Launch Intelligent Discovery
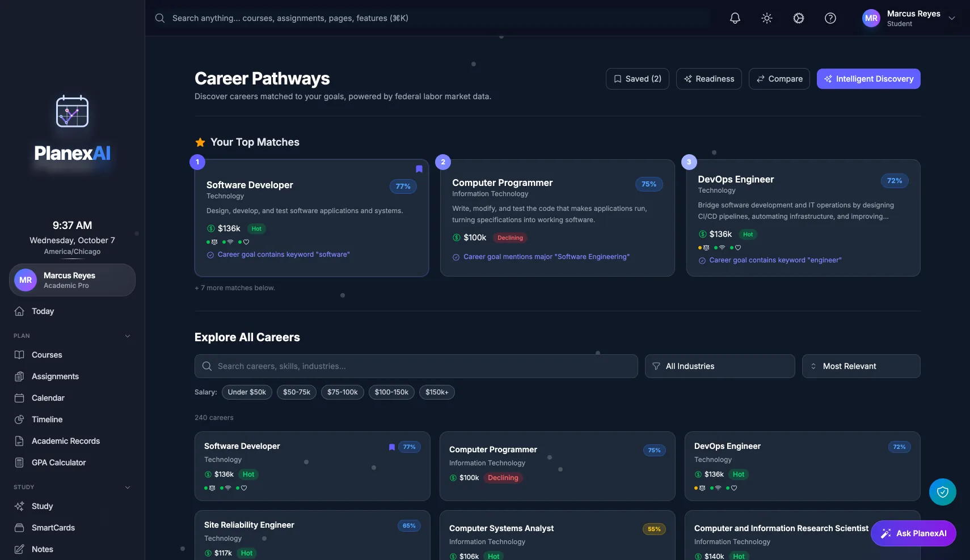The image size is (970, 560). [868, 79]
